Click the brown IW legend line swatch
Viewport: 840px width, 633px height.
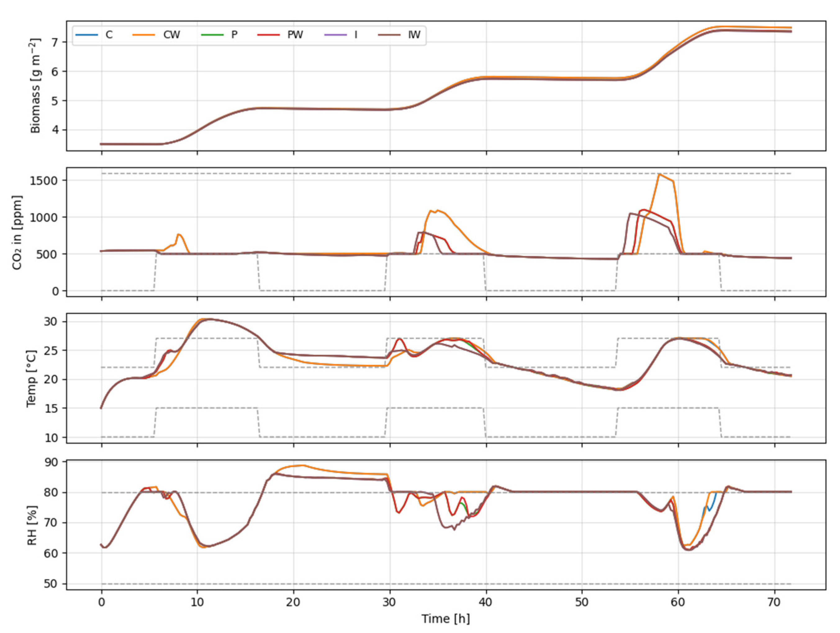click(x=390, y=35)
